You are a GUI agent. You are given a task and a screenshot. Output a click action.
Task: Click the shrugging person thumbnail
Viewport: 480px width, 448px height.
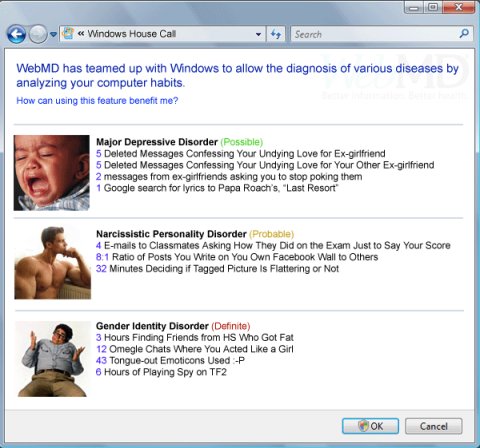pos(53,359)
